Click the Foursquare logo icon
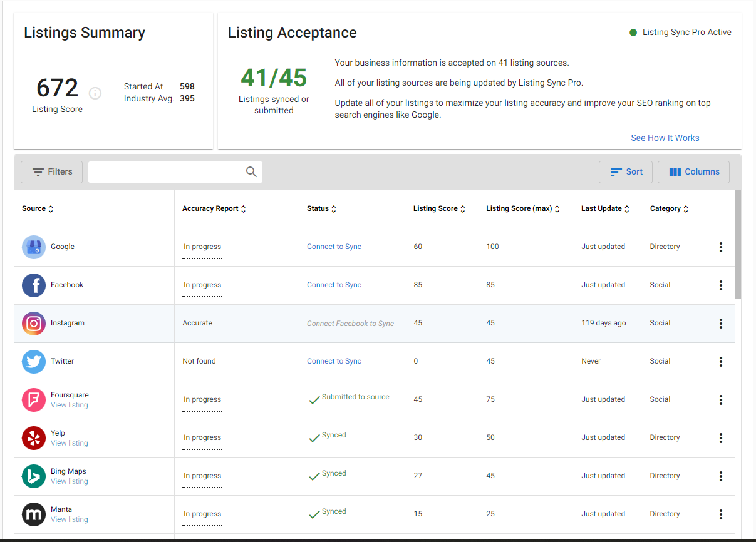The height and width of the screenshot is (542, 756). [x=34, y=400]
